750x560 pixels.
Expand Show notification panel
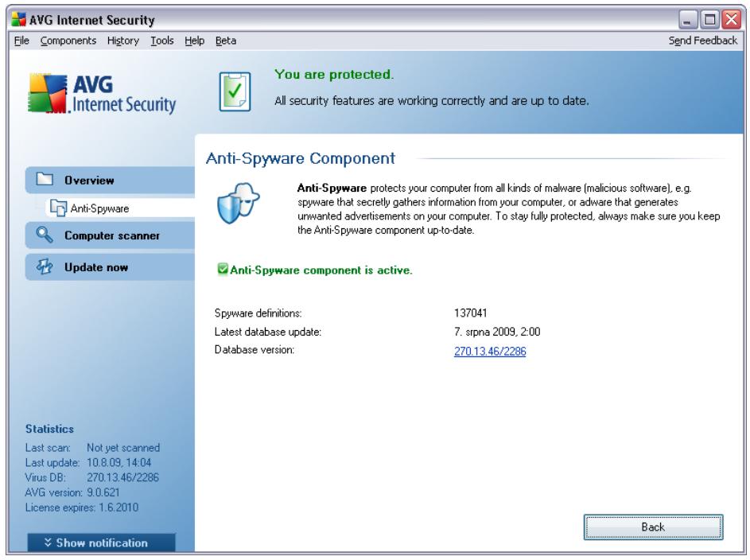point(101,542)
